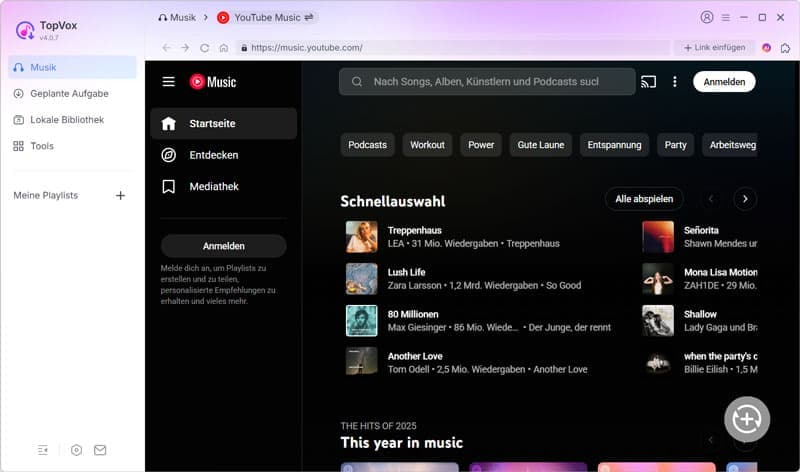Open the three-dot more options menu
This screenshot has height=472, width=800.
click(674, 82)
